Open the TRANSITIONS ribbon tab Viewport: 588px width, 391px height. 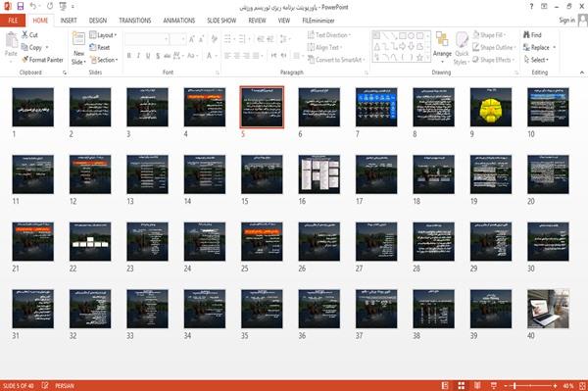click(135, 21)
